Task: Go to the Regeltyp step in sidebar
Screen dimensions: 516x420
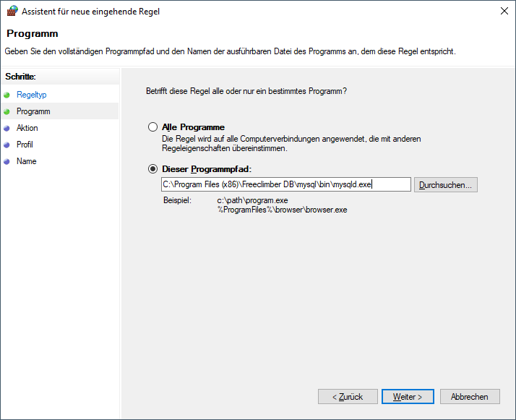Action: coord(31,95)
